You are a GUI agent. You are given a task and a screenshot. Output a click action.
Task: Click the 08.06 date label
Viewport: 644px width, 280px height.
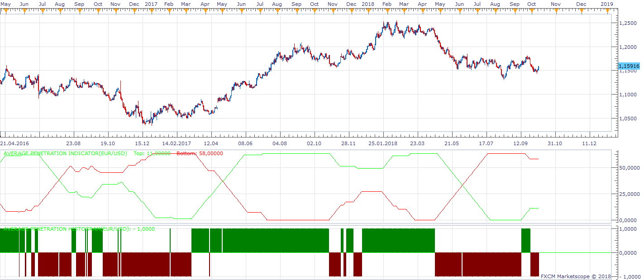coord(245,143)
